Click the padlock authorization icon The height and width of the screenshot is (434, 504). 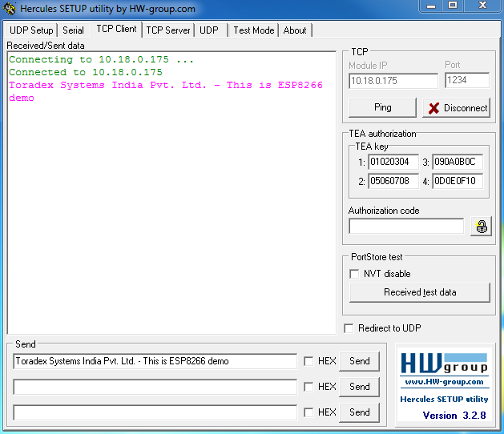coord(481,227)
